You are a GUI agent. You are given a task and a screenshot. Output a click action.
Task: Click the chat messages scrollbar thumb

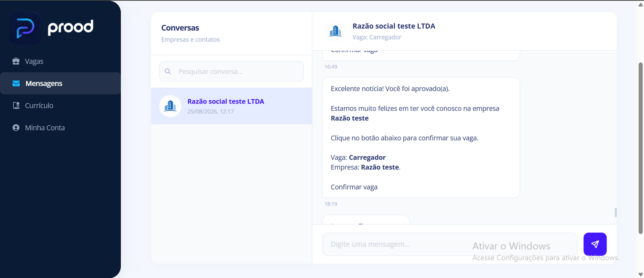615,212
